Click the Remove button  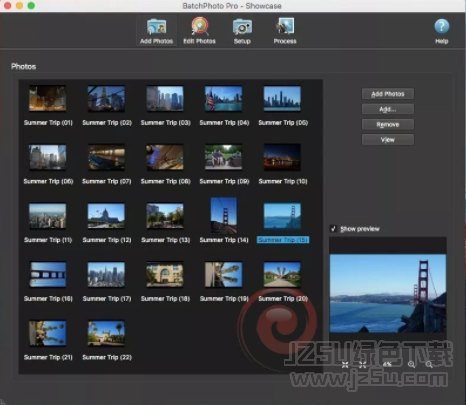pos(388,124)
